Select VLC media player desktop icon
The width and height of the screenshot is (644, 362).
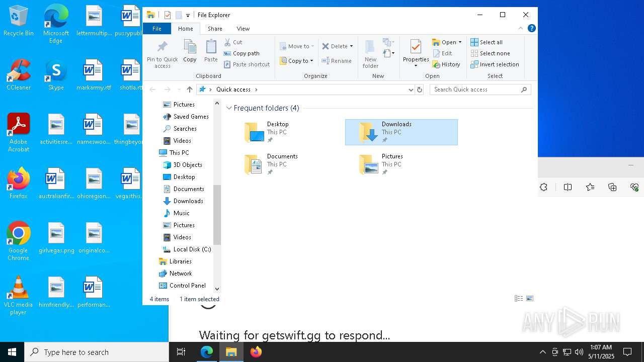19,296
